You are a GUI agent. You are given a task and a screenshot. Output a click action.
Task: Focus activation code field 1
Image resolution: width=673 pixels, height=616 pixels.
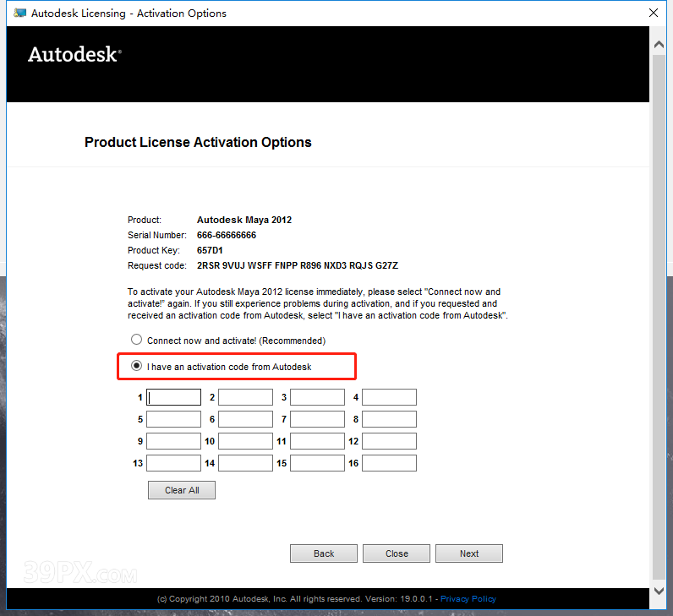tap(173, 397)
